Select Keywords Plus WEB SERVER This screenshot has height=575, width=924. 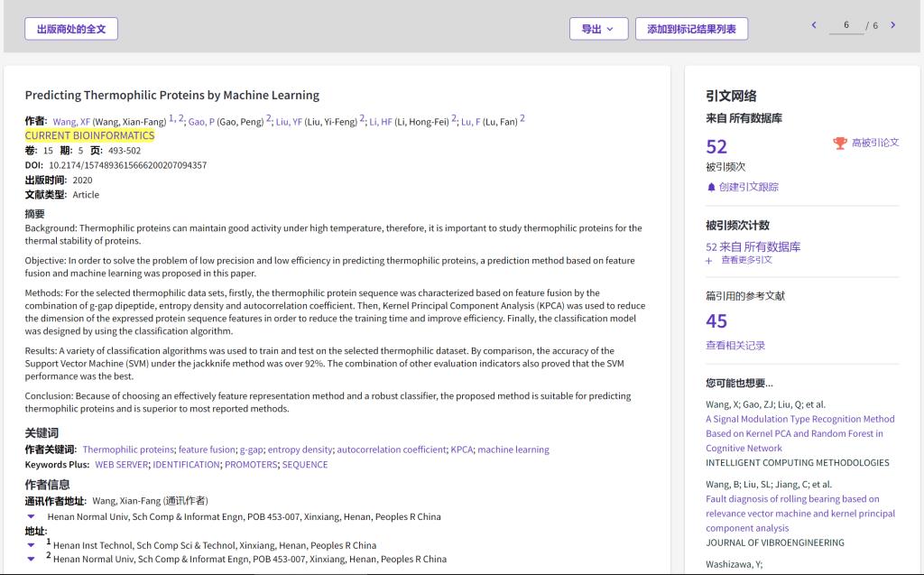pos(121,465)
